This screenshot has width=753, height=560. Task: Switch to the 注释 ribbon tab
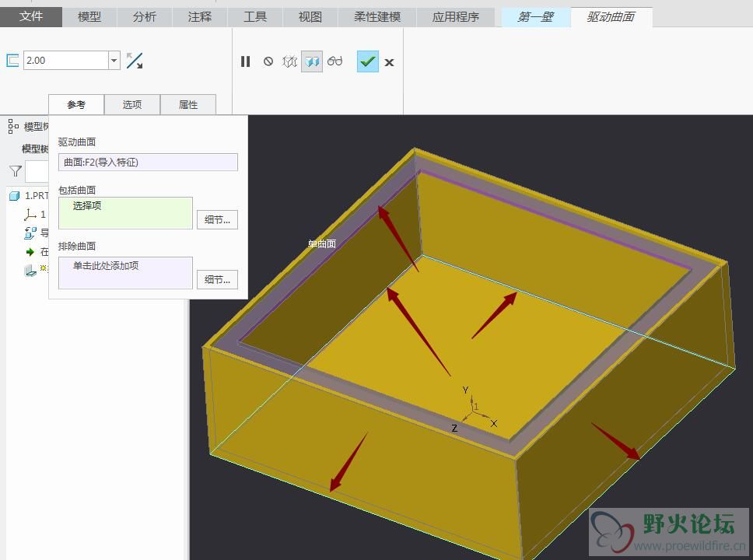200,17
